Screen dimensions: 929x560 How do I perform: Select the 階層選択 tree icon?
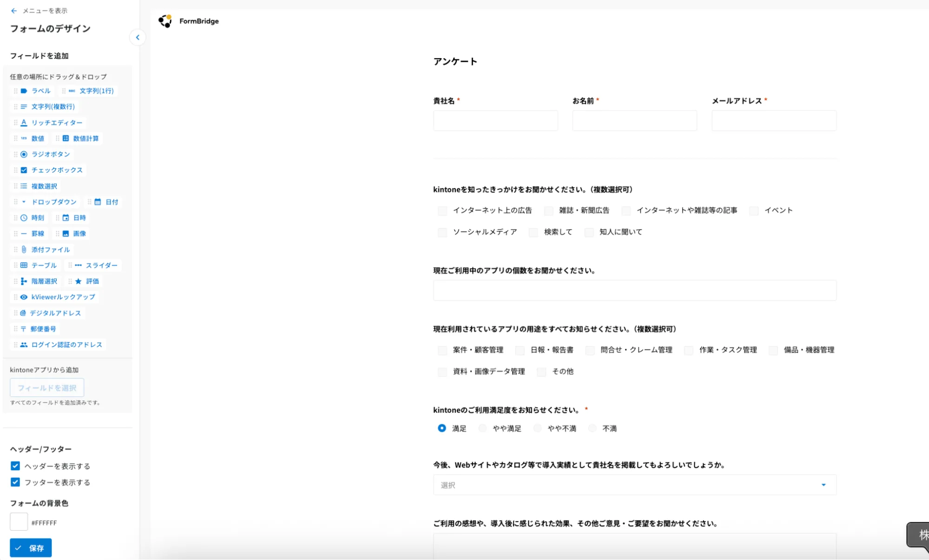click(x=24, y=281)
